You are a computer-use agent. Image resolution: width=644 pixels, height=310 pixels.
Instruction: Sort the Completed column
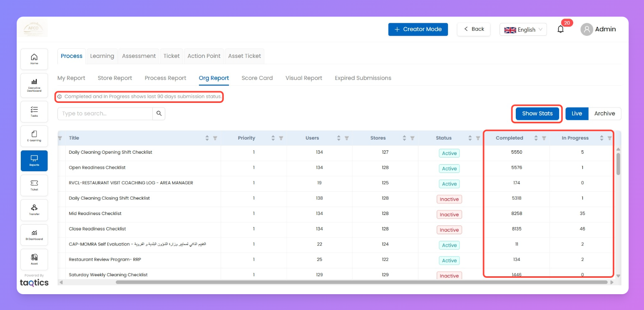pos(536,138)
